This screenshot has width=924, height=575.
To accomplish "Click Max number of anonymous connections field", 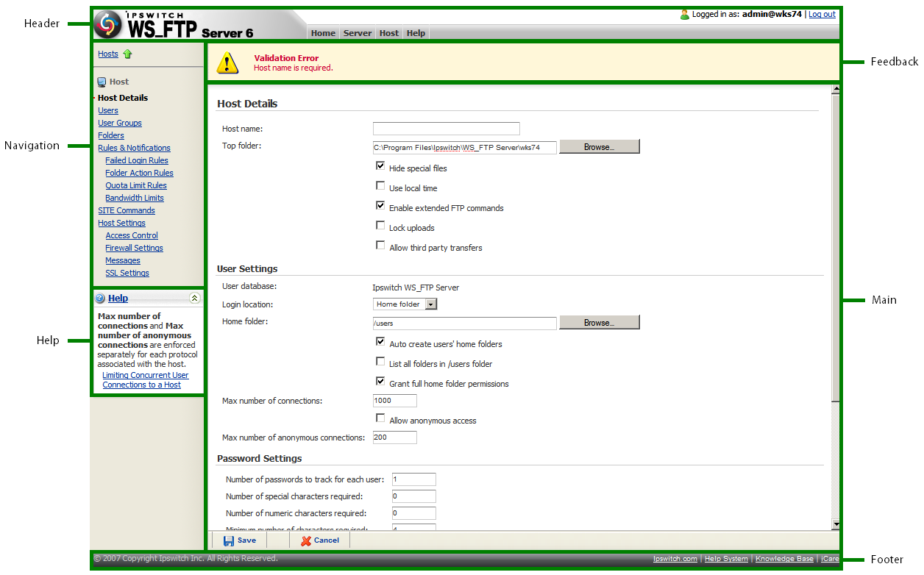I will [395, 438].
